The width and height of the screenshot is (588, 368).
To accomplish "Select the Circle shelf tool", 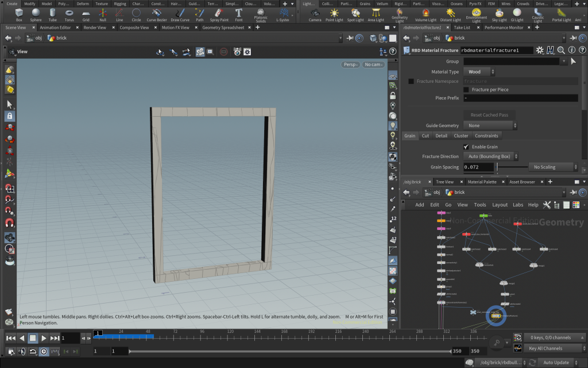I will tap(136, 15).
